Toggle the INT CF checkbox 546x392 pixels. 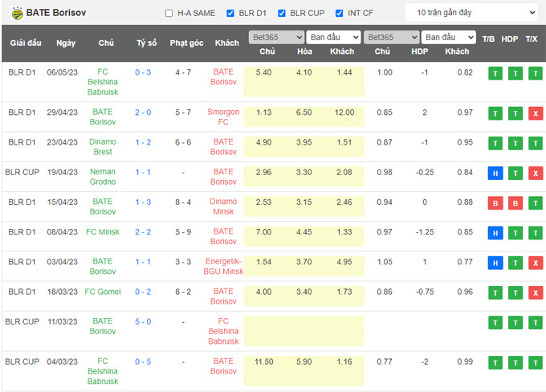tap(340, 14)
